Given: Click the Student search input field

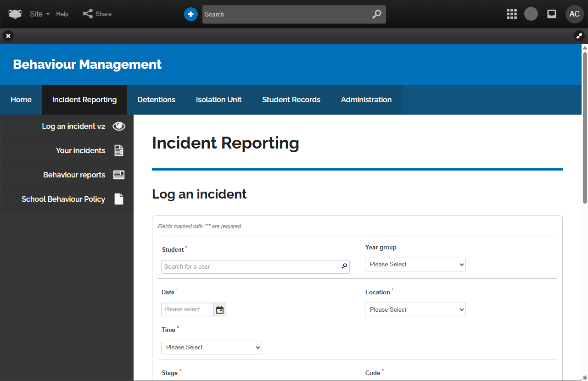Looking at the screenshot, I should pos(251,267).
